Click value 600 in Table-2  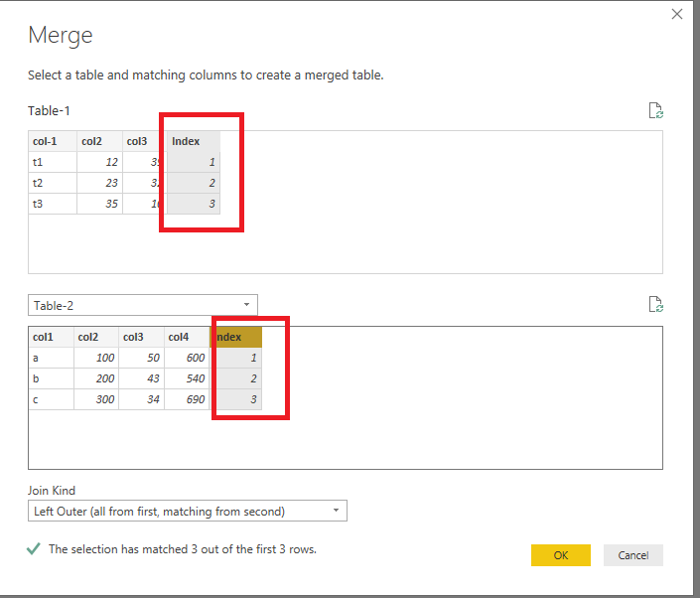(187, 358)
